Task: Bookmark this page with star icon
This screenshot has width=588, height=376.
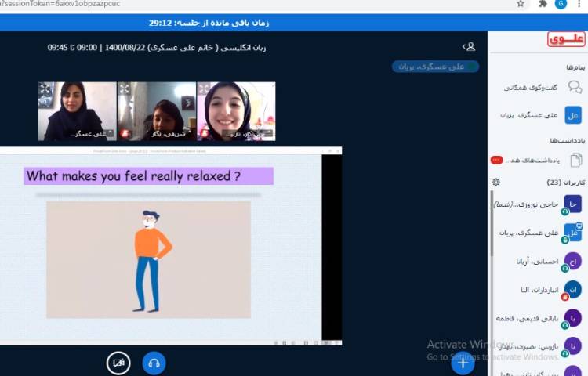Action: pyautogui.click(x=521, y=5)
